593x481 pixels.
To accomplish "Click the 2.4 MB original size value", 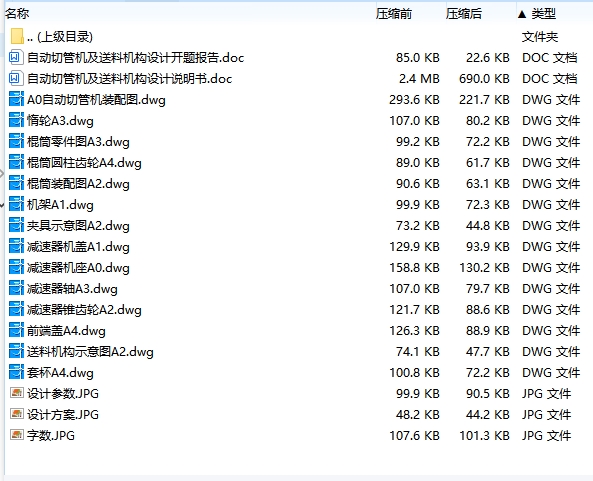I will point(419,79).
